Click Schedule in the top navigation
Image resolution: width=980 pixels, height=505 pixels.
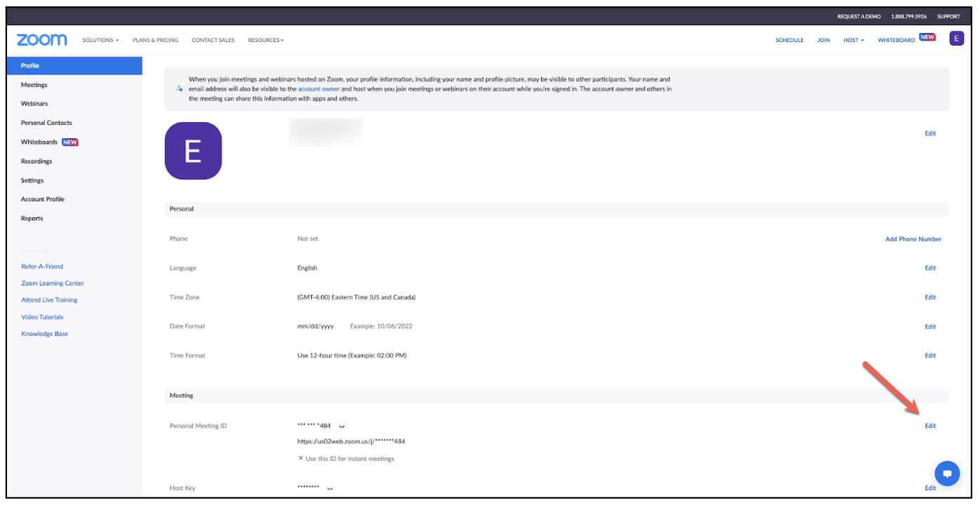tap(789, 41)
